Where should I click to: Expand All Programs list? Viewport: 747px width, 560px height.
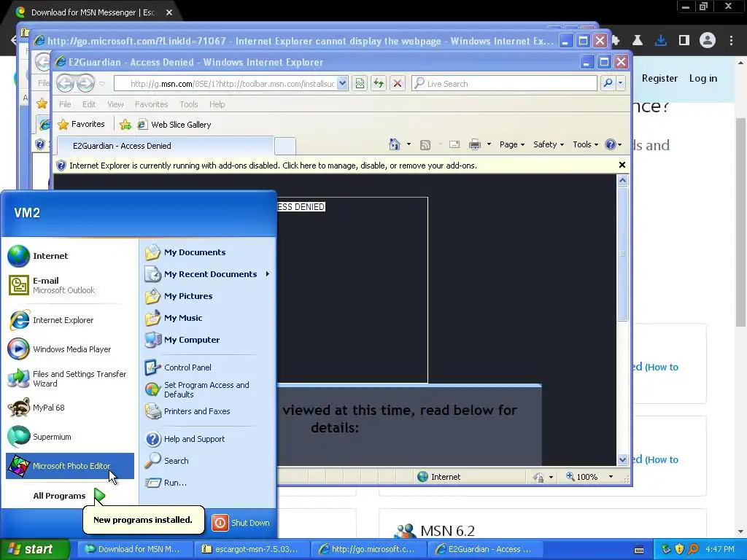69,496
